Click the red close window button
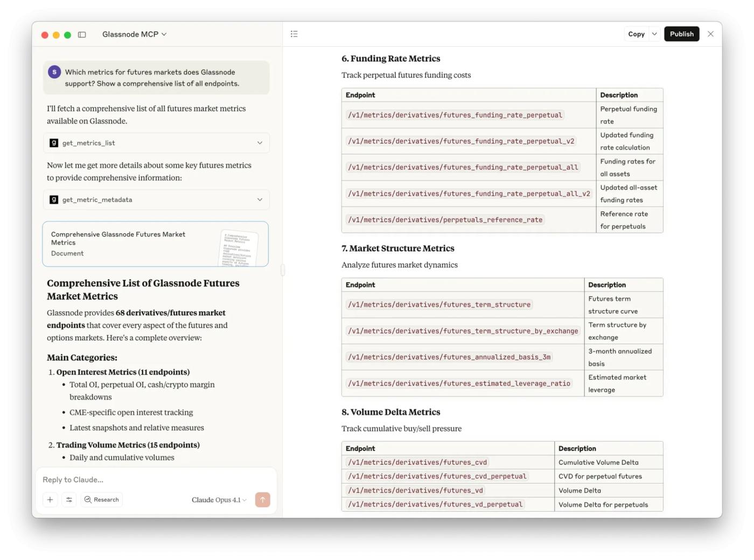The image size is (754, 560). [45, 35]
